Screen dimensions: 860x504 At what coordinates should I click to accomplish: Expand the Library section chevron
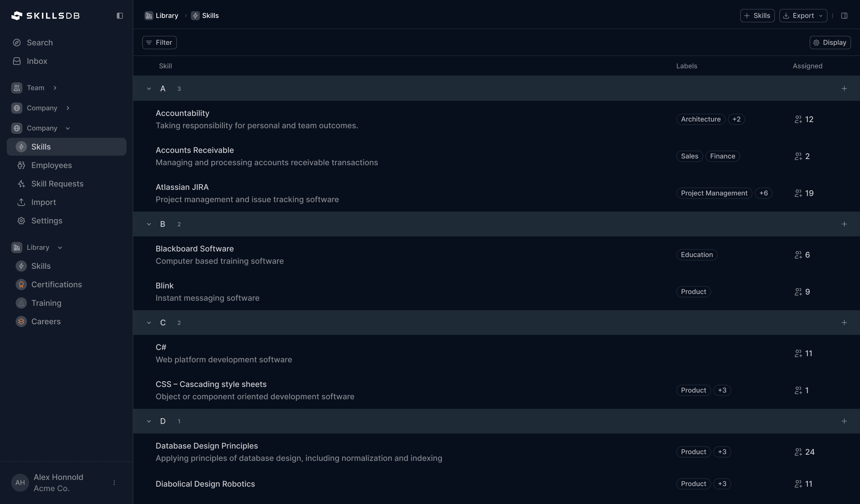pos(60,247)
